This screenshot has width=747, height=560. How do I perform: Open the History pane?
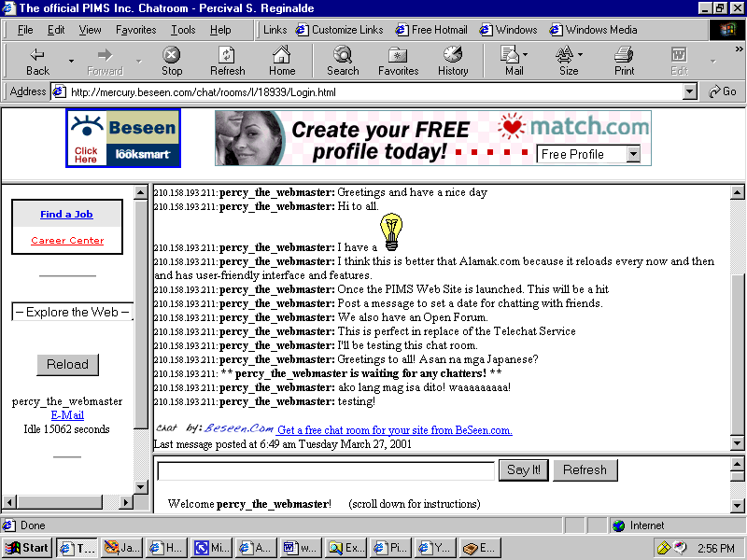point(453,62)
